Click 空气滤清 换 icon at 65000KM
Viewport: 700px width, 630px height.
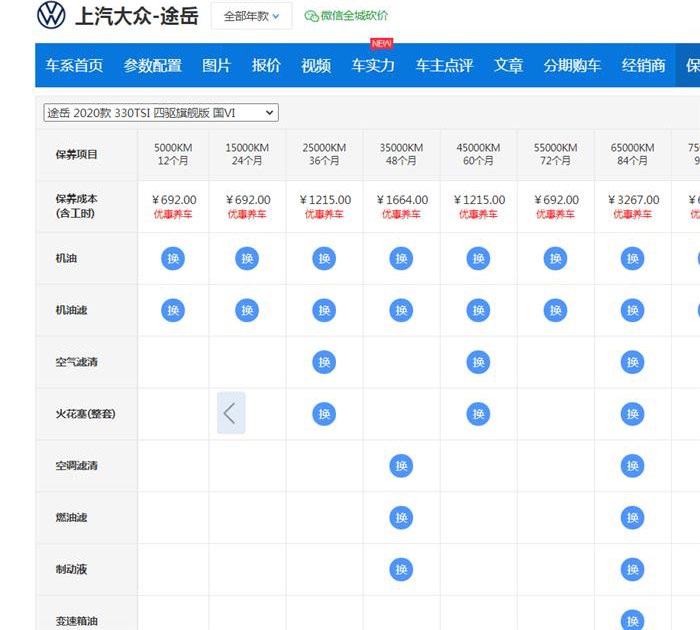click(x=633, y=362)
